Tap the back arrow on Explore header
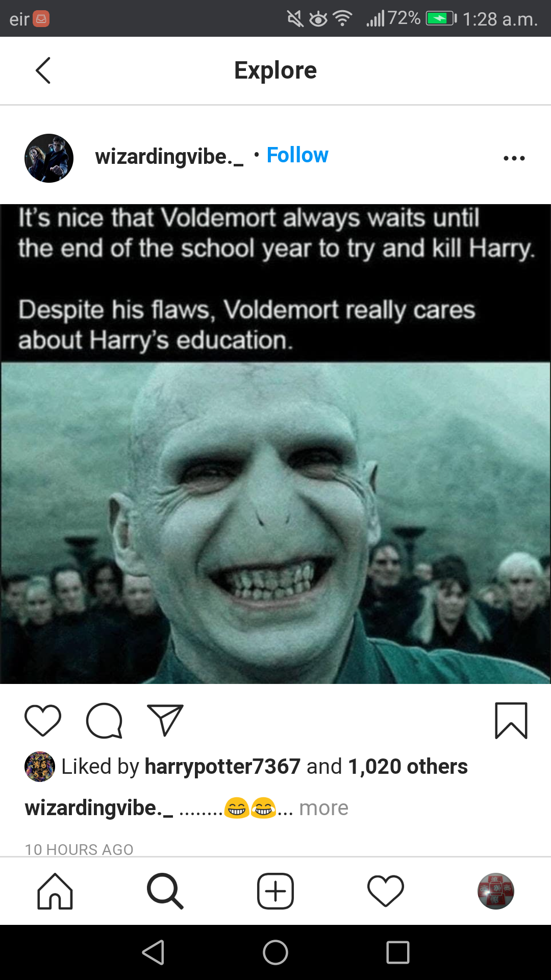This screenshot has height=980, width=551. pos(43,70)
